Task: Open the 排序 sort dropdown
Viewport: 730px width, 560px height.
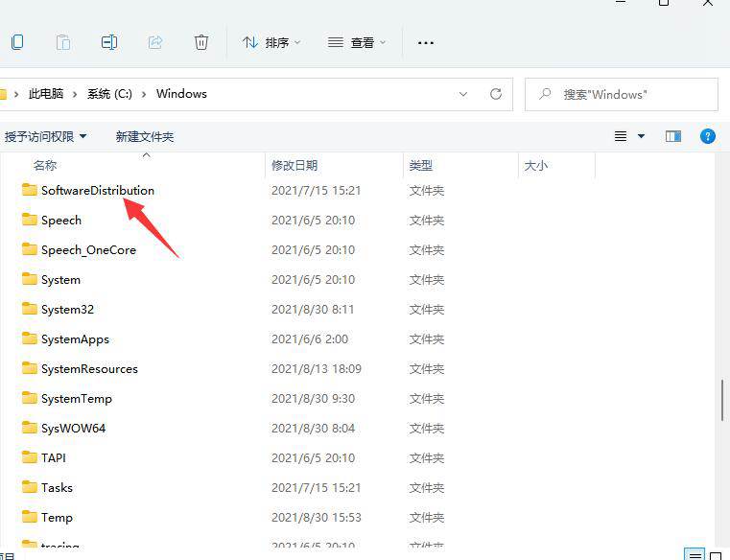Action: [271, 43]
